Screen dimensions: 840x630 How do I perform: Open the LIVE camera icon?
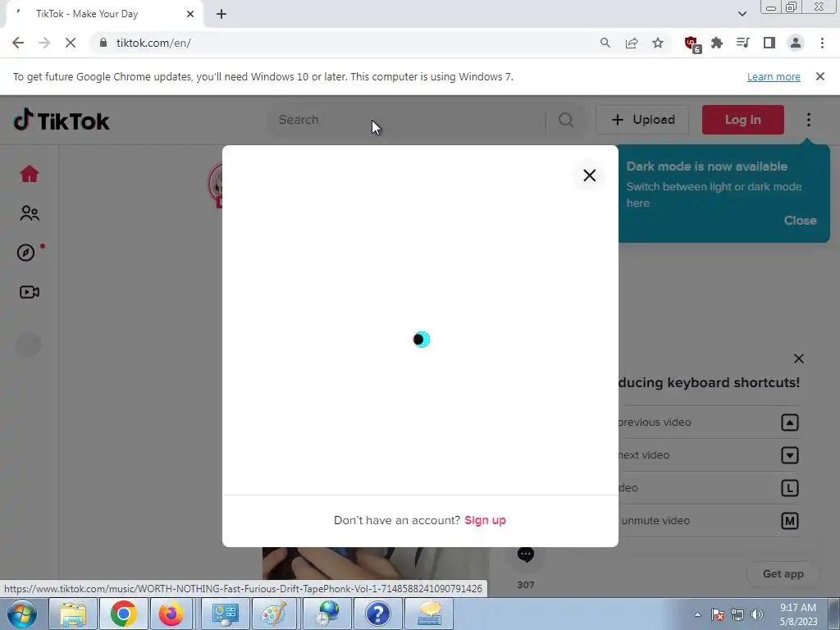[30, 292]
